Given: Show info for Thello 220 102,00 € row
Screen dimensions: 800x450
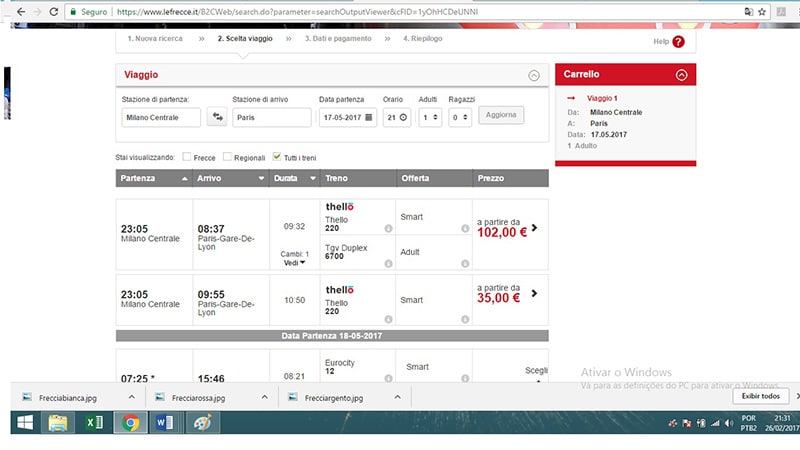Looking at the screenshot, I should tap(388, 229).
